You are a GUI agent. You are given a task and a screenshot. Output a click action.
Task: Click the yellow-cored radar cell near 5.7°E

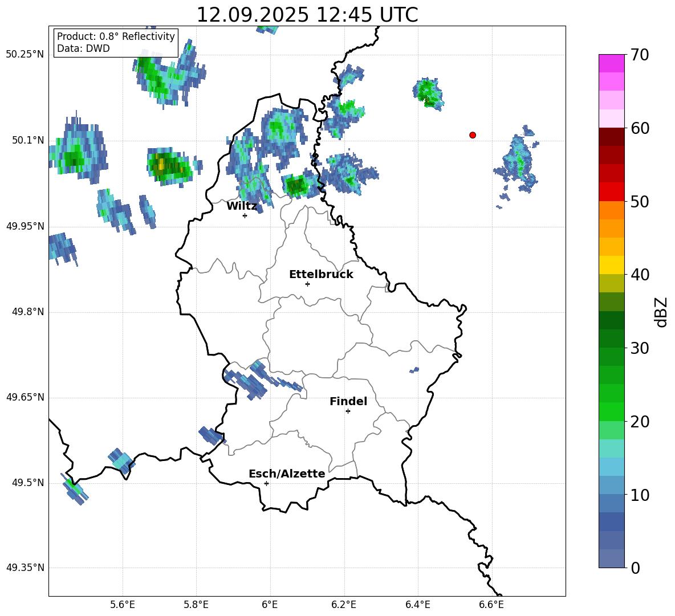[170, 166]
